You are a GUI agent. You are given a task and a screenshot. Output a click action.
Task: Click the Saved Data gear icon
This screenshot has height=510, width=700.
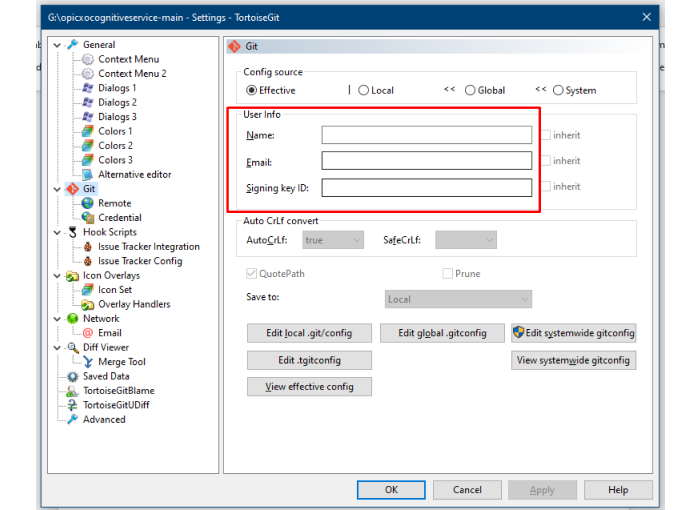pos(72,376)
